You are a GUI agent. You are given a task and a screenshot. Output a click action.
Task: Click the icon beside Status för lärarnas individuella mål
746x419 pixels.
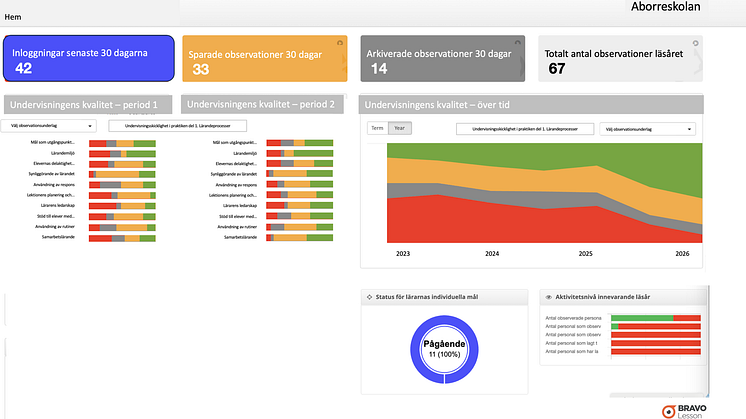369,297
